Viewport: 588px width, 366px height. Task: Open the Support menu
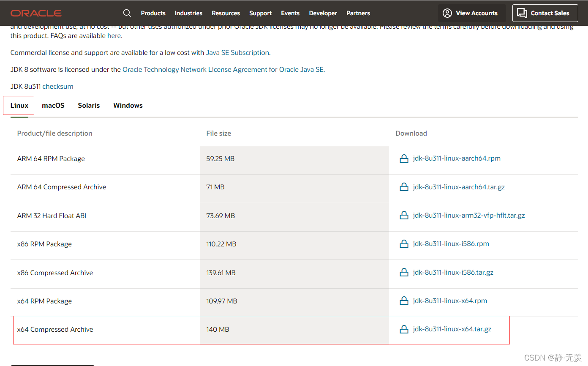(260, 13)
